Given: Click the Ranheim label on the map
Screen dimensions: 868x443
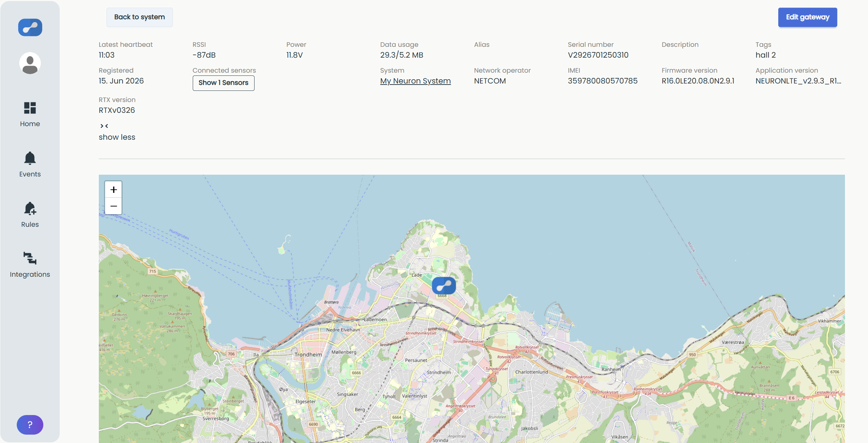Looking at the screenshot, I should click(611, 369).
